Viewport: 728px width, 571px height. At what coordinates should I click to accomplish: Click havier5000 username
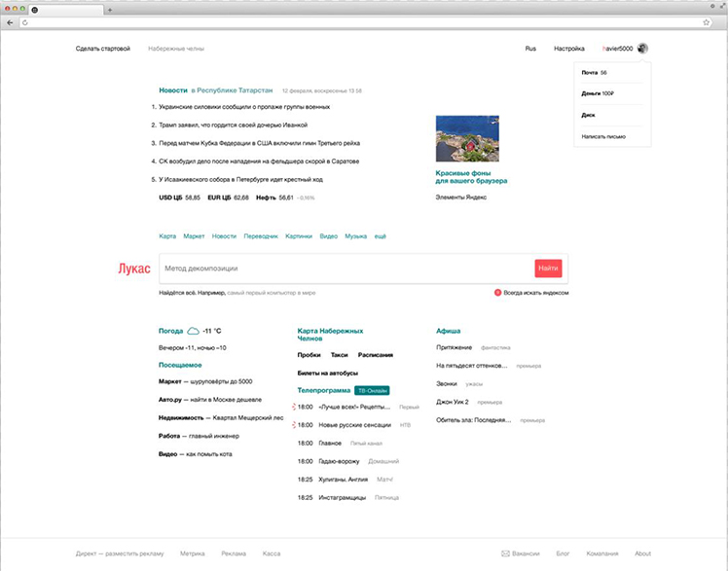coord(617,49)
